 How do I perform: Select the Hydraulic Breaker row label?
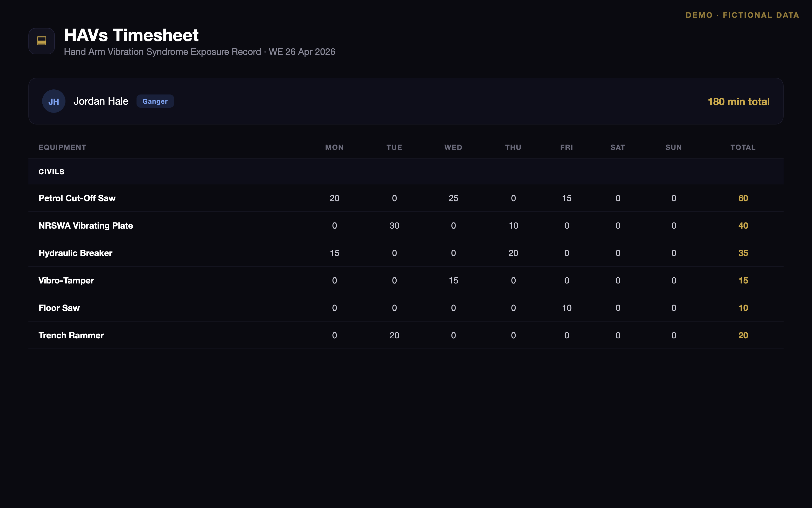(x=75, y=253)
